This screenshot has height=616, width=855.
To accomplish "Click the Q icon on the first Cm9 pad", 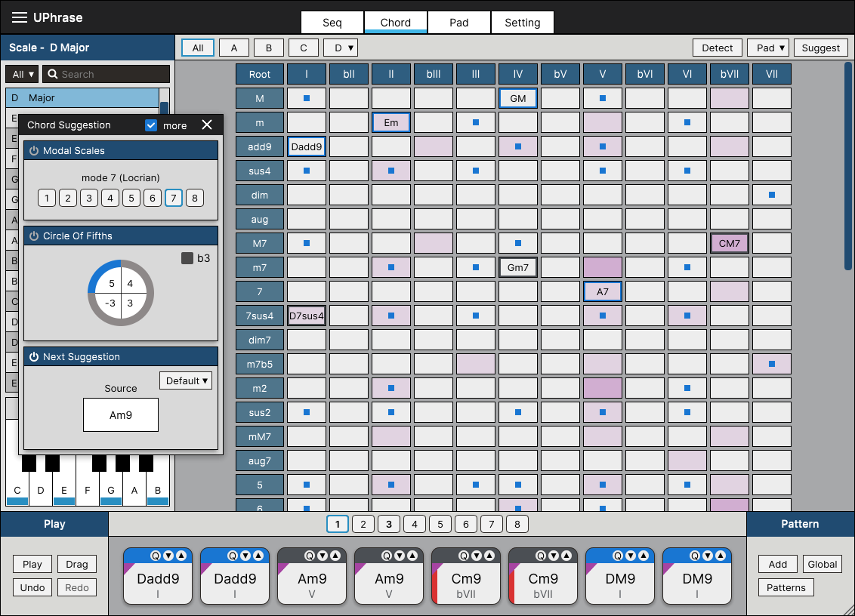I will tap(464, 556).
